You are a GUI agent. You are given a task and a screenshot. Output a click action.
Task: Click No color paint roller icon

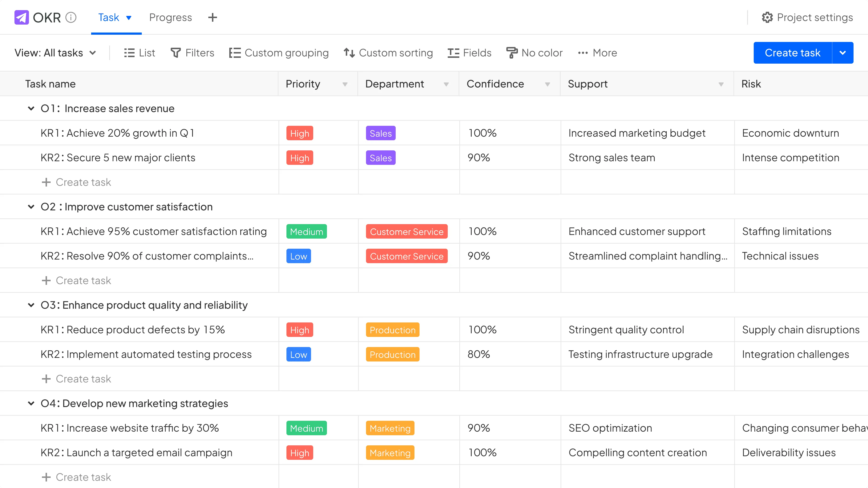(511, 53)
